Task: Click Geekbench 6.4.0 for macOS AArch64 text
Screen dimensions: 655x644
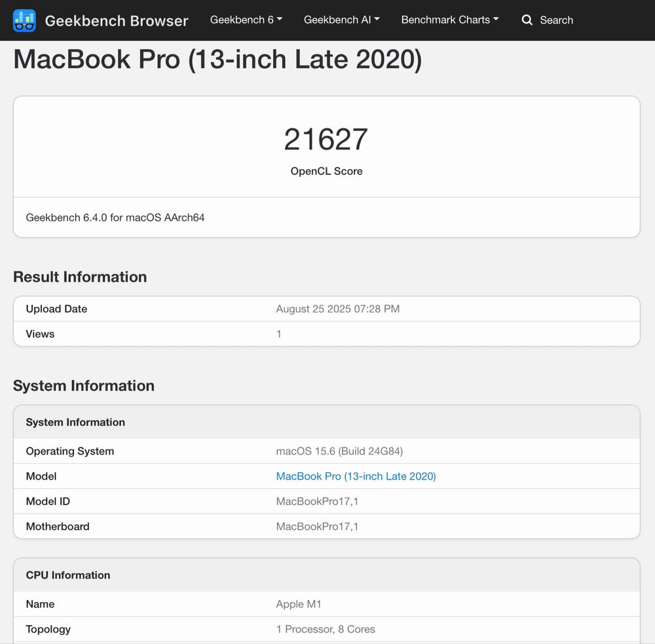Action: (115, 218)
